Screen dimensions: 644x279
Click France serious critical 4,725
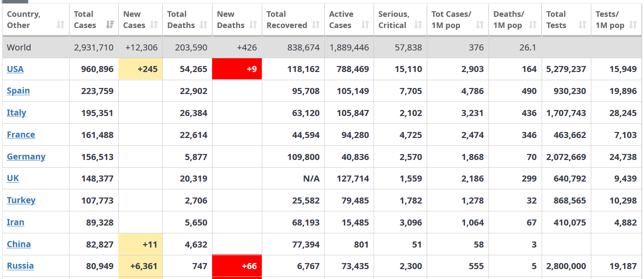(x=411, y=135)
